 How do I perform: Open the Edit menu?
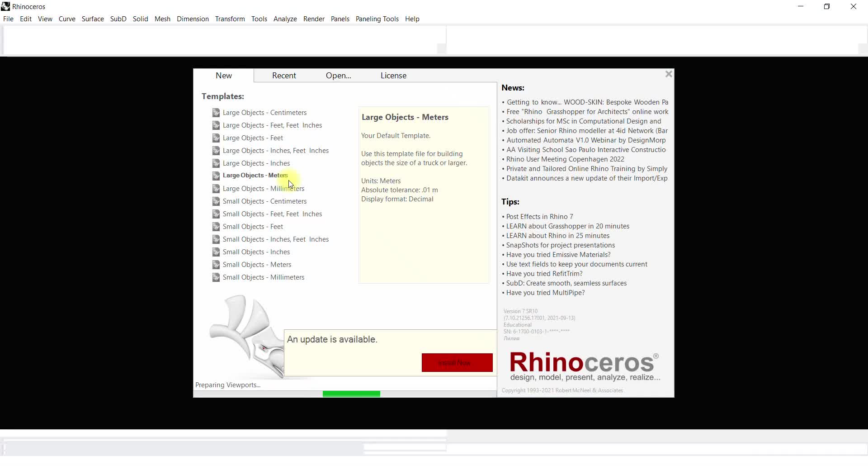pyautogui.click(x=26, y=19)
